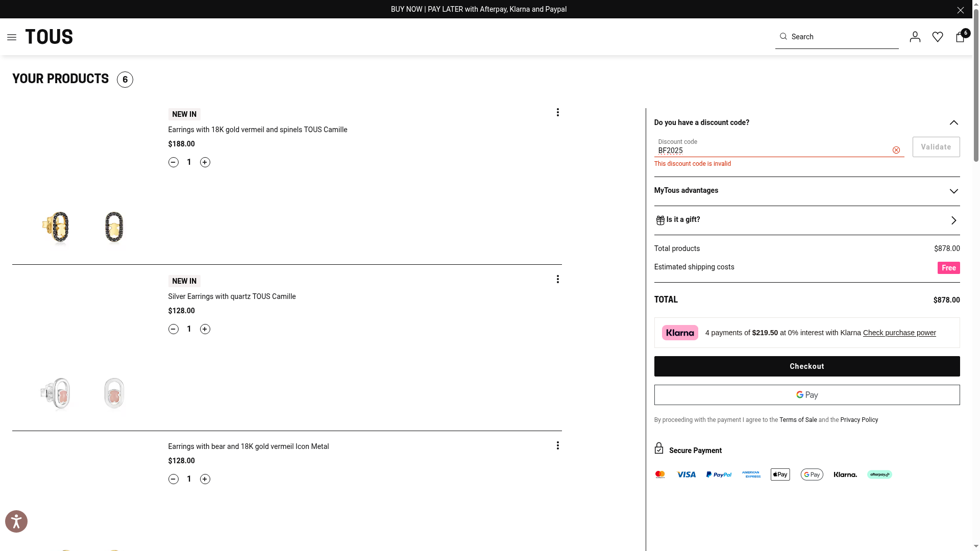The width and height of the screenshot is (980, 551).
Task: Open the wishlist heart icon
Action: coord(938,37)
